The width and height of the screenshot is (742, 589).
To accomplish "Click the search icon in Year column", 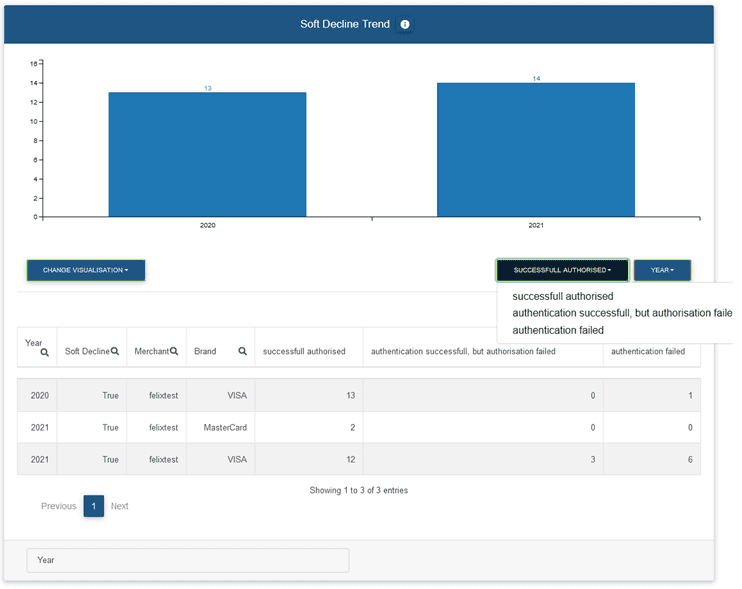I will 45,353.
